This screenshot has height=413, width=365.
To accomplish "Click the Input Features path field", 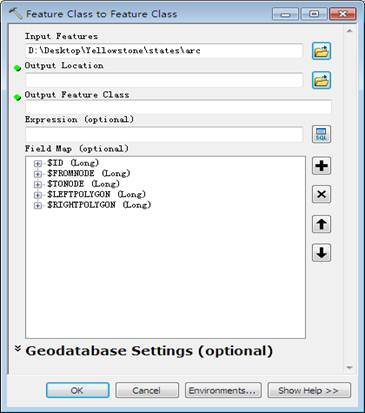I will point(164,51).
